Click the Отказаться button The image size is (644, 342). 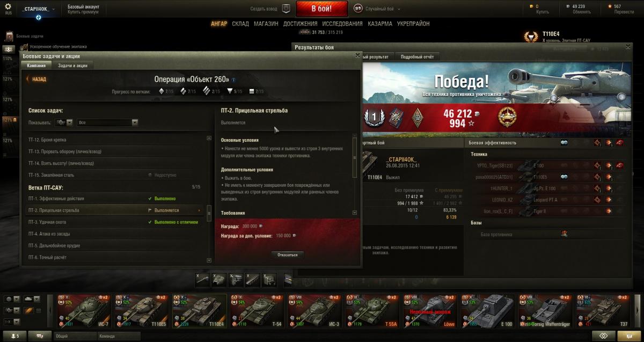[288, 254]
